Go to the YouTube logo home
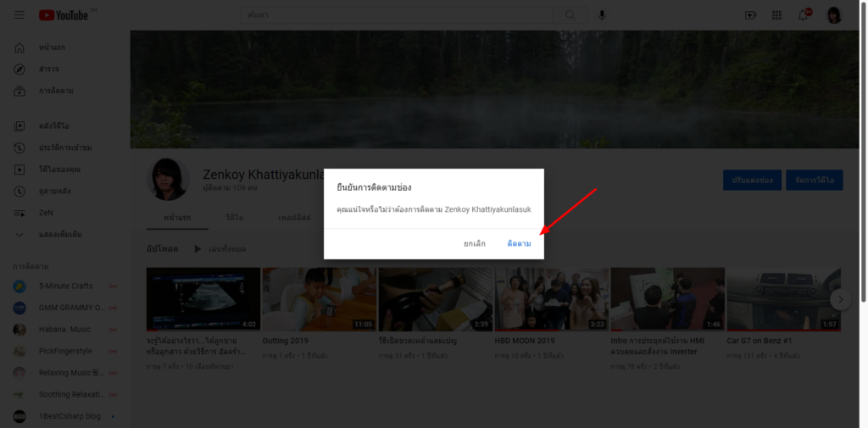The height and width of the screenshot is (428, 868). (x=64, y=15)
